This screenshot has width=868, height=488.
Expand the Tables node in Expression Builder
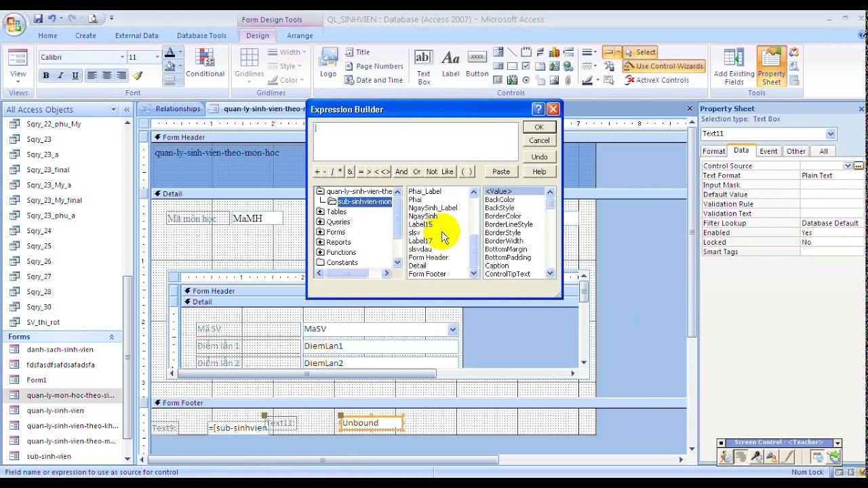point(320,211)
